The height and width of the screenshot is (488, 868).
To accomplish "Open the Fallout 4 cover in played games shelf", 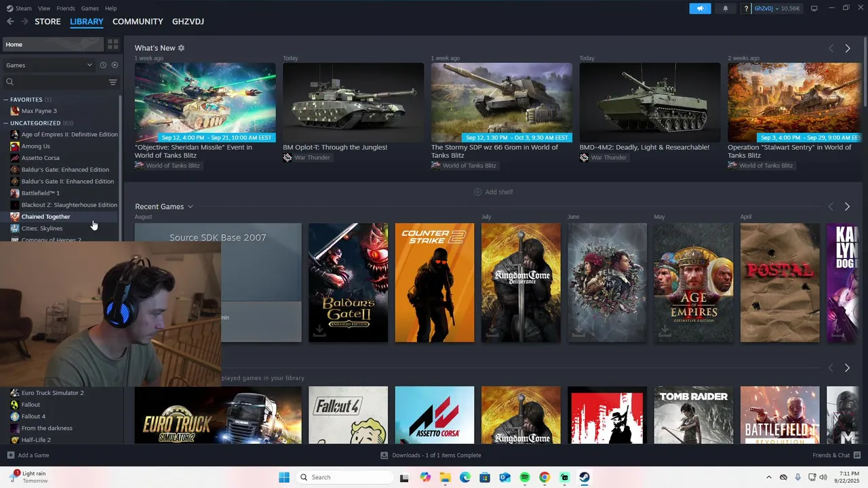I will coord(349,415).
